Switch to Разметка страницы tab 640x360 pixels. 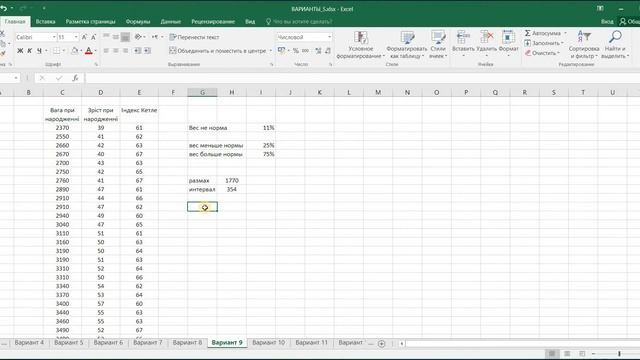(91, 22)
